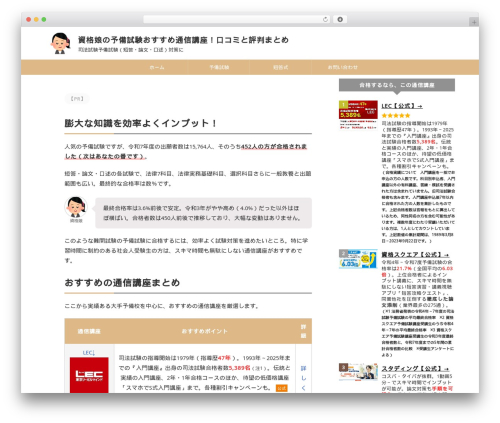Click the 資格スクエア rank 2 banner thumbnail

(x=358, y=259)
